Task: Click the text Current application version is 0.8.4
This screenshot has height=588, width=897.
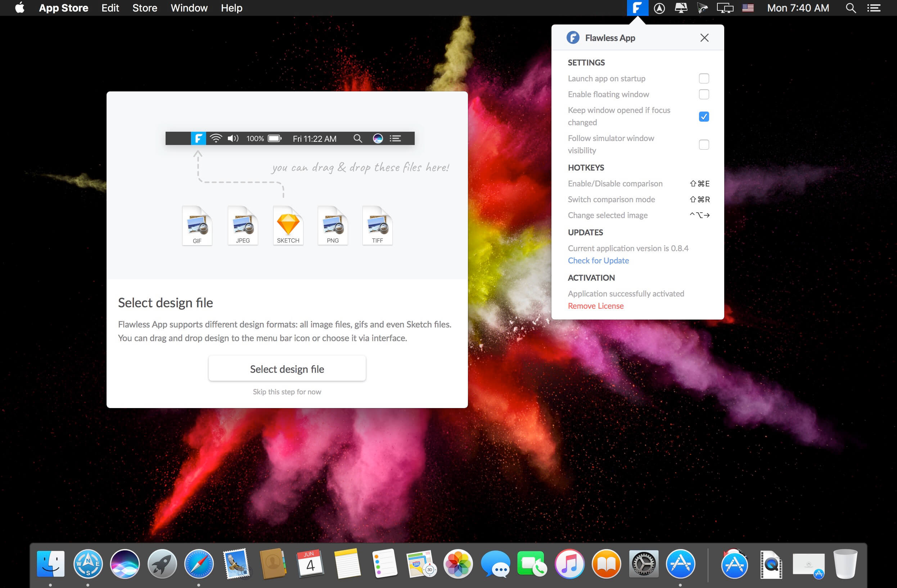Action: click(628, 248)
